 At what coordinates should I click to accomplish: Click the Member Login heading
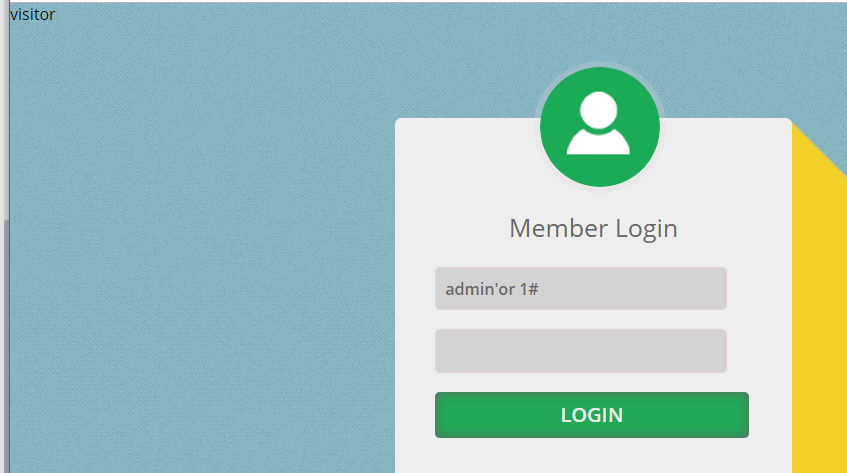pyautogui.click(x=593, y=228)
